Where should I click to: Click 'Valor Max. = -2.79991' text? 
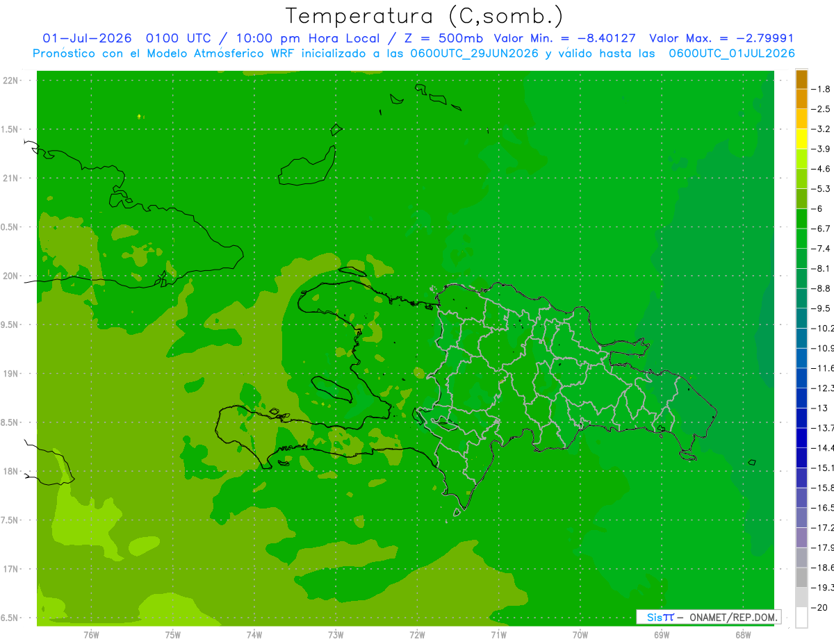721,39
